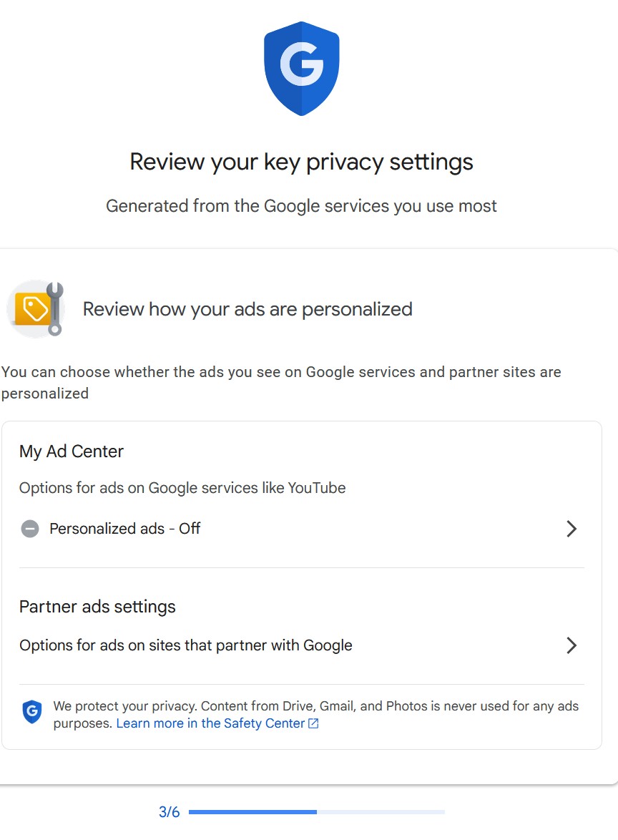
Task: Open Partner ads settings via chevron arrow
Action: click(572, 645)
